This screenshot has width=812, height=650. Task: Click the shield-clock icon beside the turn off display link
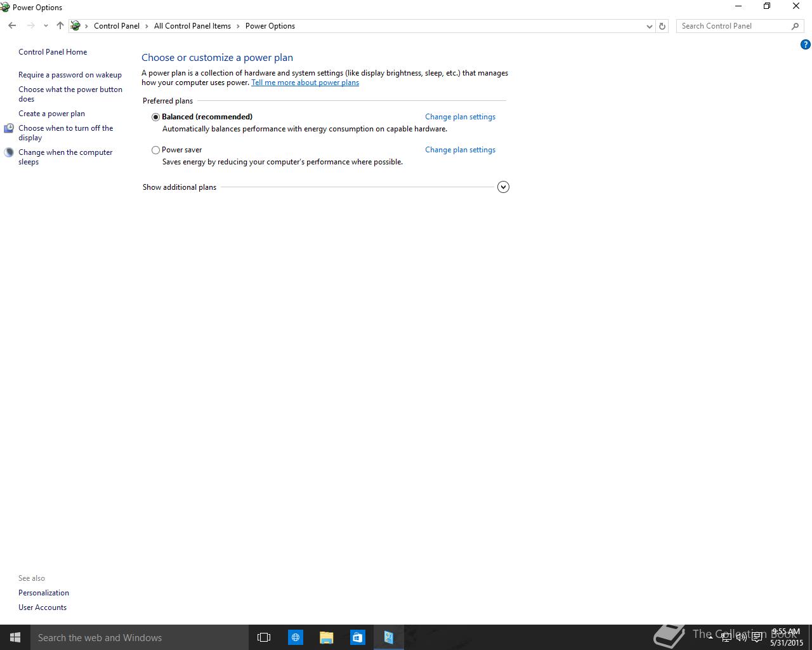pyautogui.click(x=9, y=128)
